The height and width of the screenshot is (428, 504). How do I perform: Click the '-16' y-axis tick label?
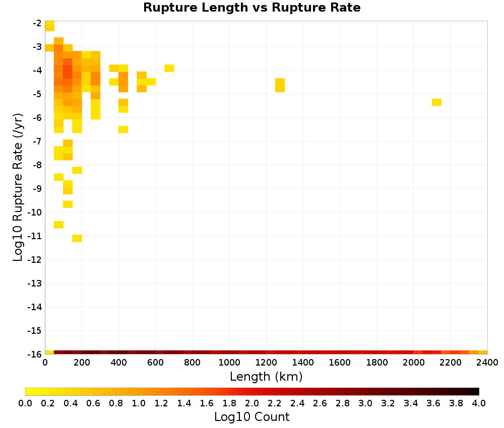[x=35, y=354]
